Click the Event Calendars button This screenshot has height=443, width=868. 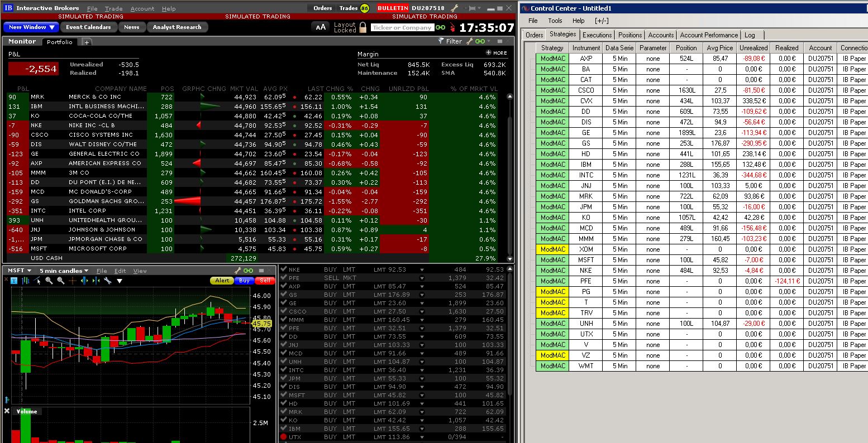coord(88,27)
